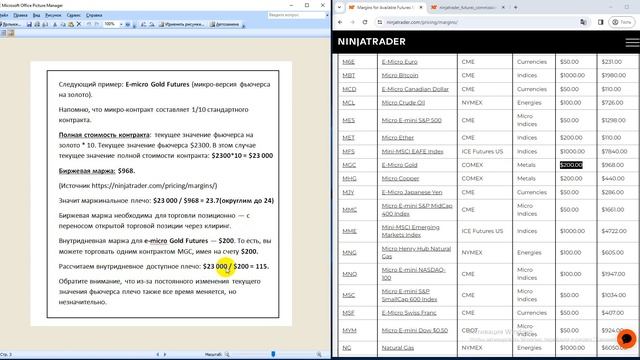Open the Micro Bitcoin link
The width and height of the screenshot is (640, 360).
coord(400,76)
